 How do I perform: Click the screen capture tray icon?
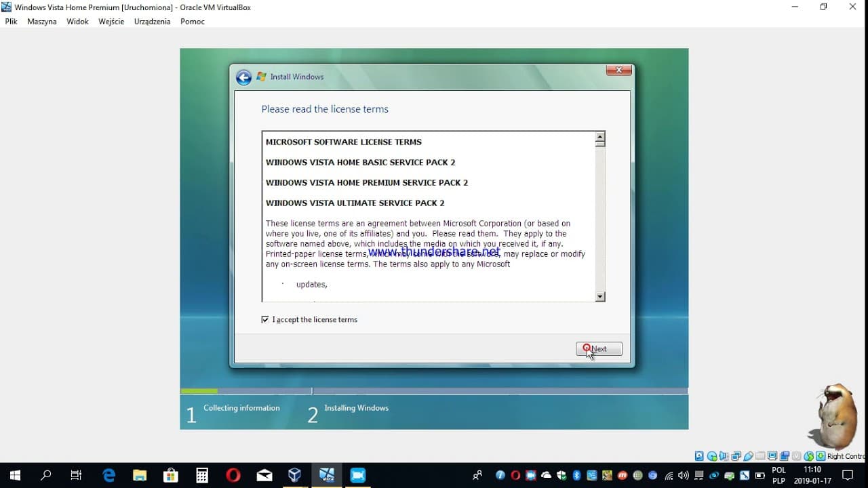coord(530,475)
